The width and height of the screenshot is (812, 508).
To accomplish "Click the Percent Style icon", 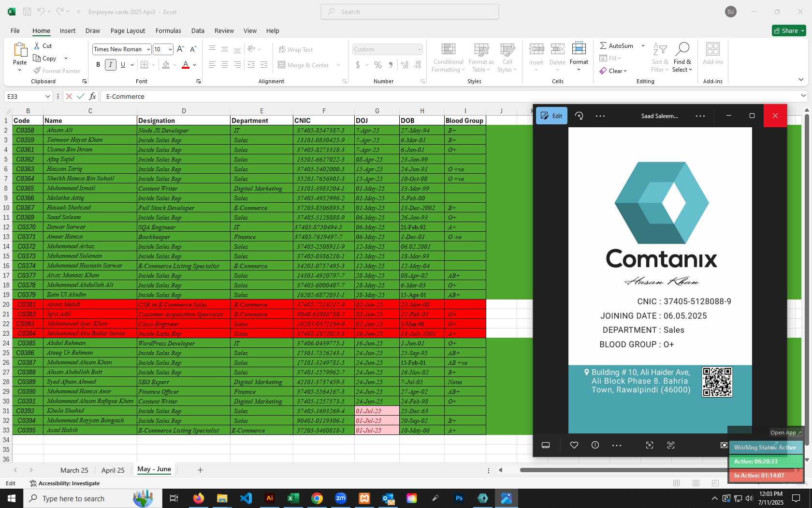I will point(378,65).
